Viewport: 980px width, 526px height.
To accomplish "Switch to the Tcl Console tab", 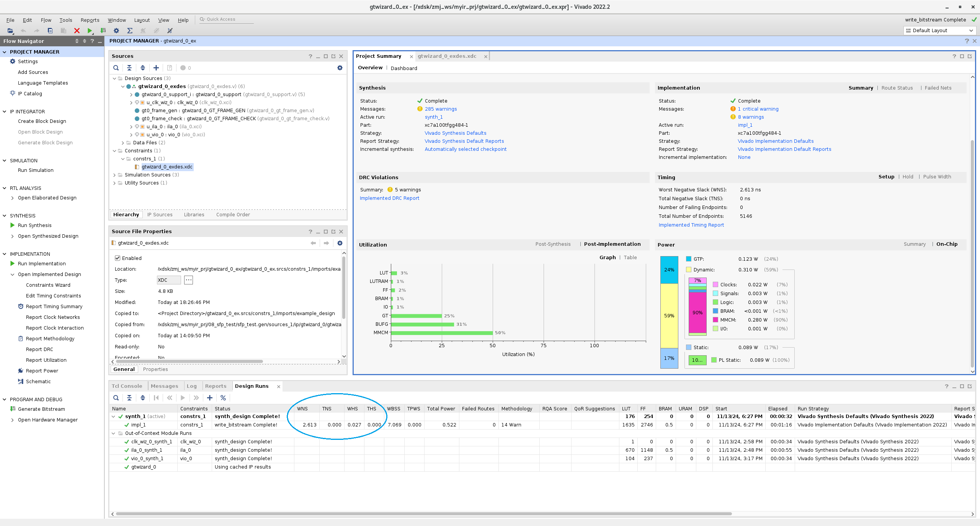I will [x=127, y=386].
